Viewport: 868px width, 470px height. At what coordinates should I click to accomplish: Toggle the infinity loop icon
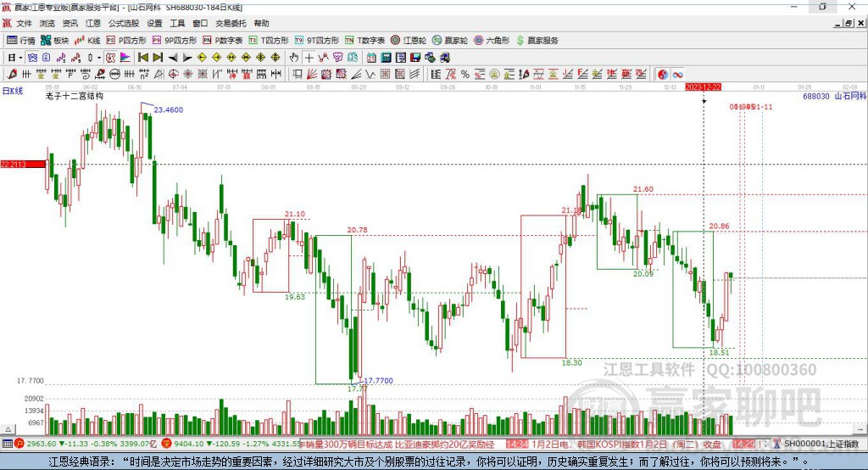click(x=677, y=75)
